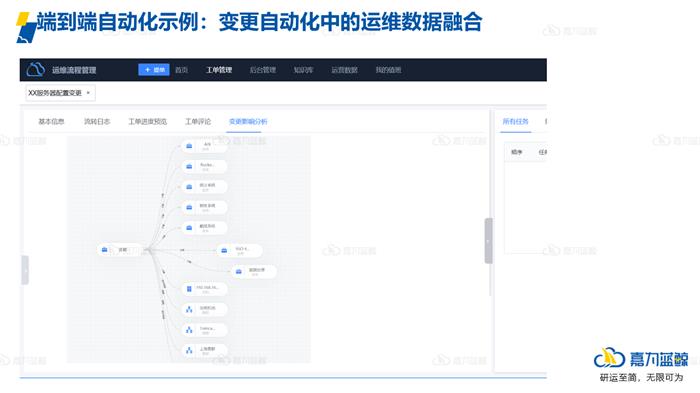The width and height of the screenshot is (700, 393).
Task: Go to the 首页 navigation item
Action: [x=181, y=70]
